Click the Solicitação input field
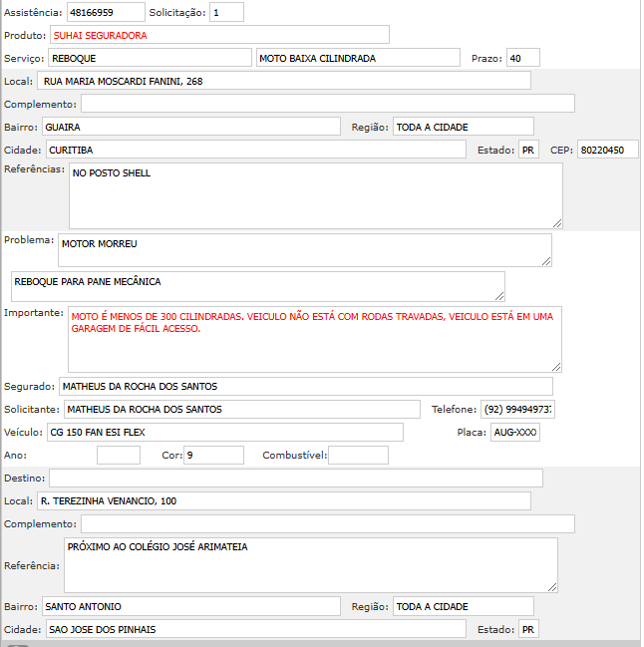Image resolution: width=644 pixels, height=647 pixels. pos(226,13)
